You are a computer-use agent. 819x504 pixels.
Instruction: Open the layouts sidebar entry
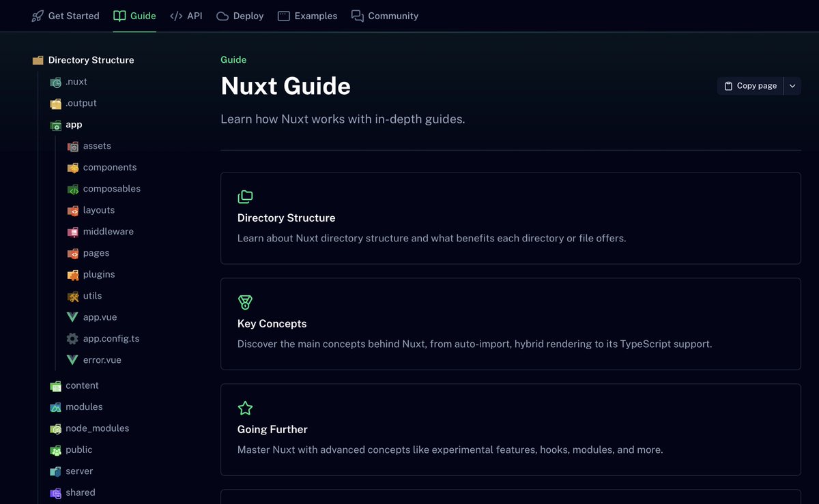click(x=99, y=210)
